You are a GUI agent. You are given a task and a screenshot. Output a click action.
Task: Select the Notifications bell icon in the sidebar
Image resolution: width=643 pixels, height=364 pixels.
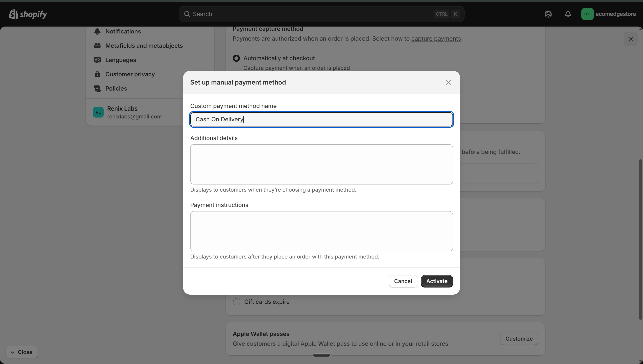pyautogui.click(x=98, y=31)
